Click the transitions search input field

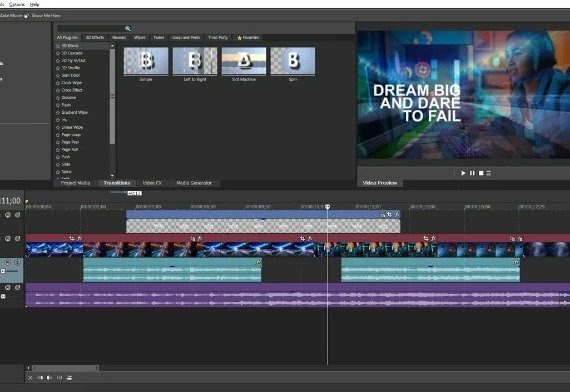point(91,28)
